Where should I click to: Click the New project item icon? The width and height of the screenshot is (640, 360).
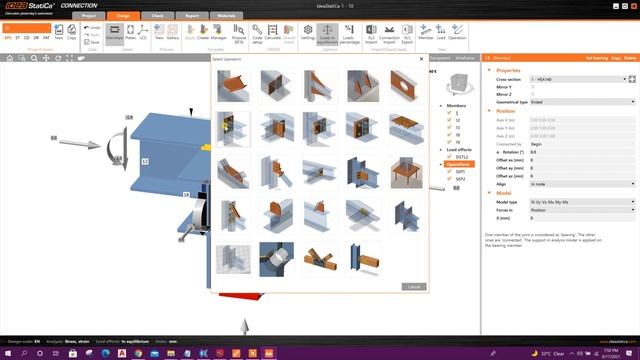[59, 32]
